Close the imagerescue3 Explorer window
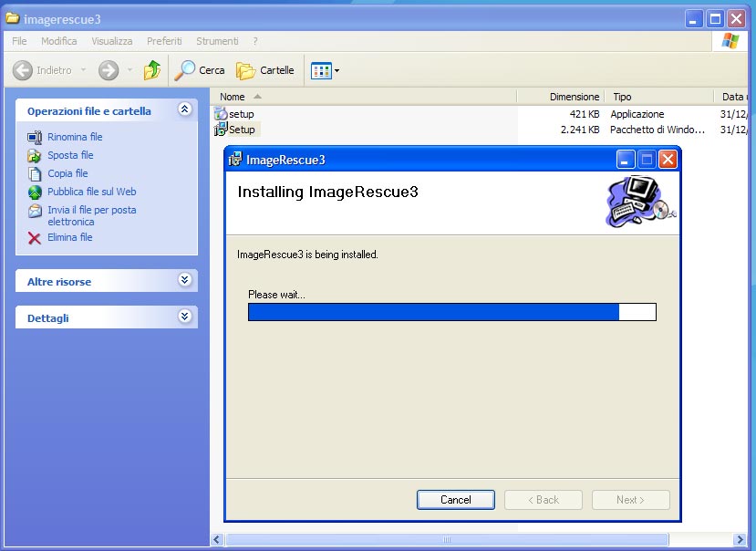Image resolution: width=756 pixels, height=551 pixels. (737, 19)
